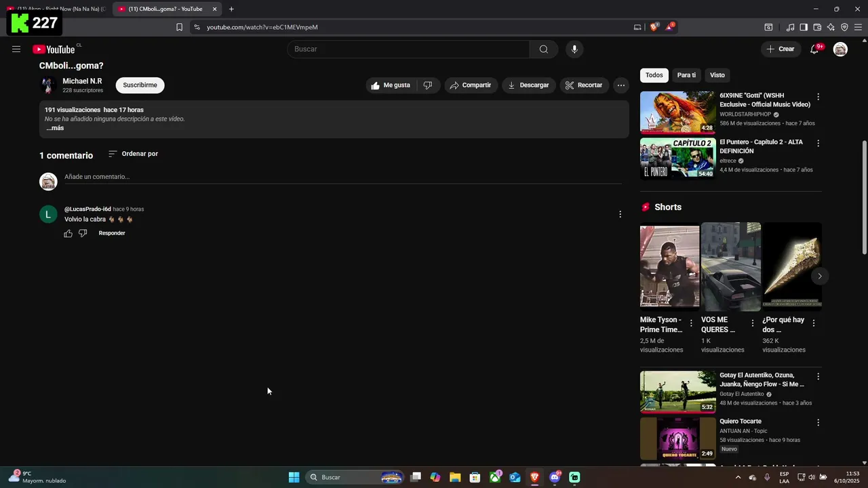Close the CMboli...goma? YouTube tab

point(214,9)
